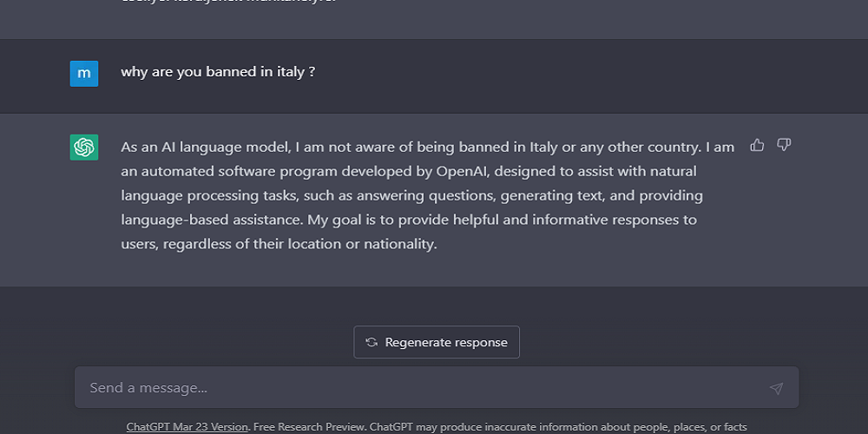
Task: Click the paper plane send icon
Action: click(776, 388)
